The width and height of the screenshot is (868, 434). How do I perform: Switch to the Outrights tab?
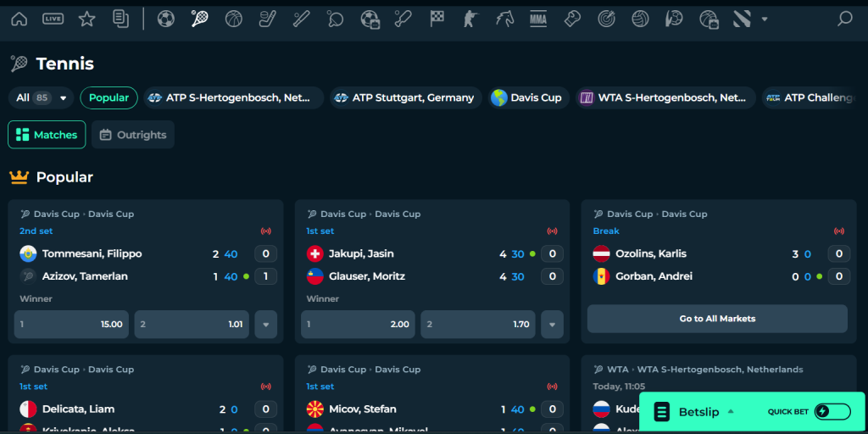tap(133, 135)
